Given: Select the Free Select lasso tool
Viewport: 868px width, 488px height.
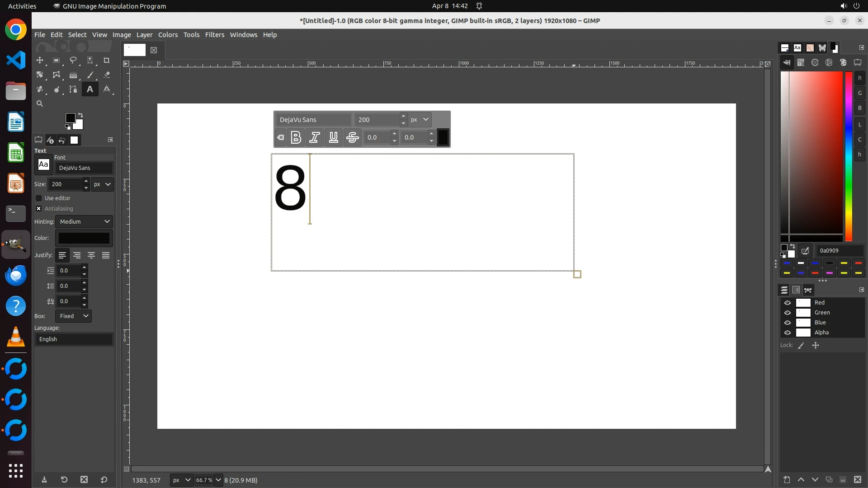Looking at the screenshot, I should point(73,61).
